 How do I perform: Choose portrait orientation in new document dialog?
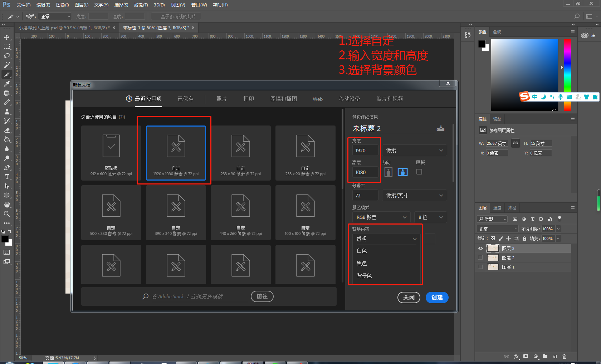(389, 172)
